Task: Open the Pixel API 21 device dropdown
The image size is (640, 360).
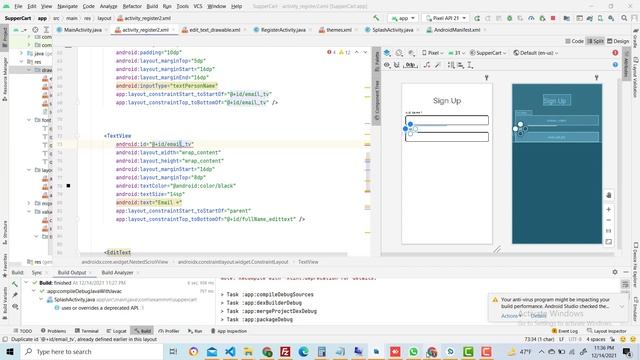Action: pyautogui.click(x=445, y=18)
